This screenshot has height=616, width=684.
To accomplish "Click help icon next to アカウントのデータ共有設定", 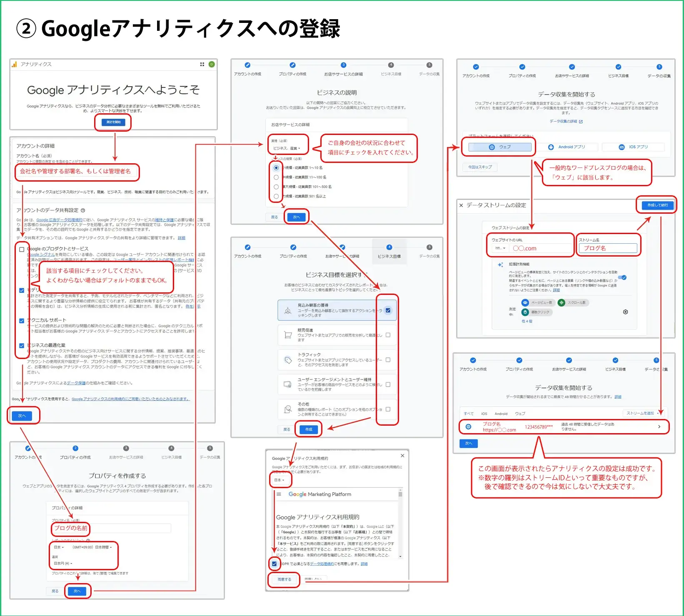I will coord(83,210).
